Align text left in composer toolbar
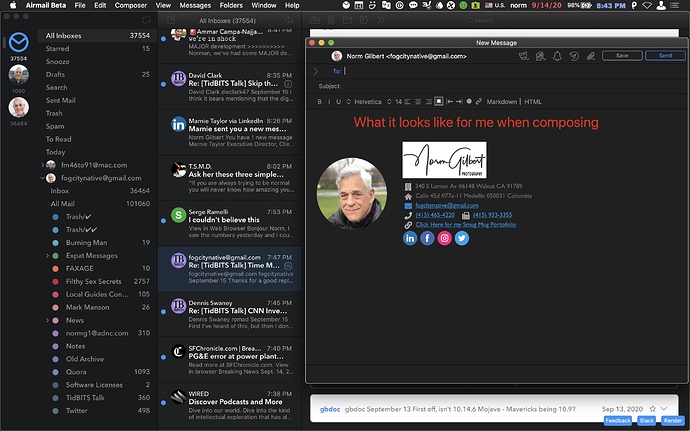Screen dimensions: 690x431 (x=407, y=102)
